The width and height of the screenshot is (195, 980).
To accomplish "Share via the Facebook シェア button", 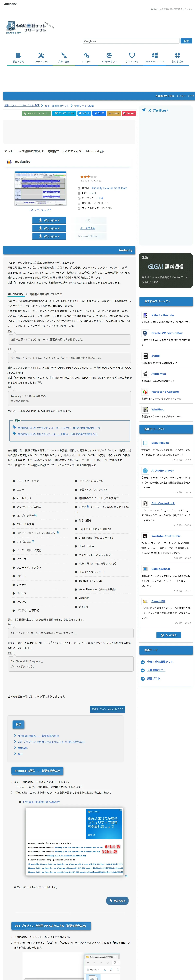I will point(99,113).
